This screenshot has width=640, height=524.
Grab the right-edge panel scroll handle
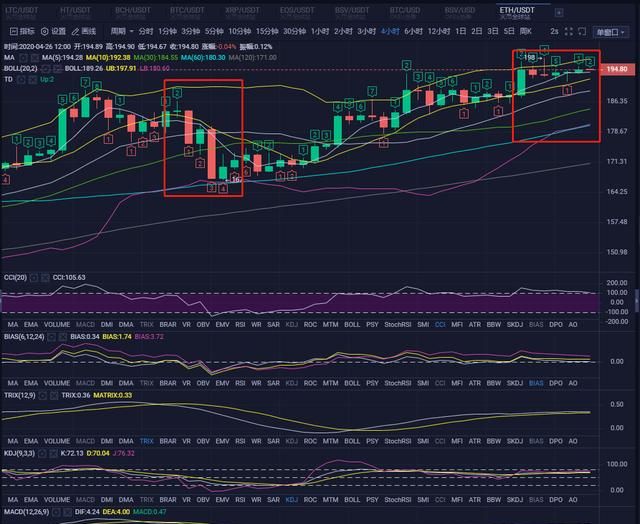pyautogui.click(x=637, y=301)
